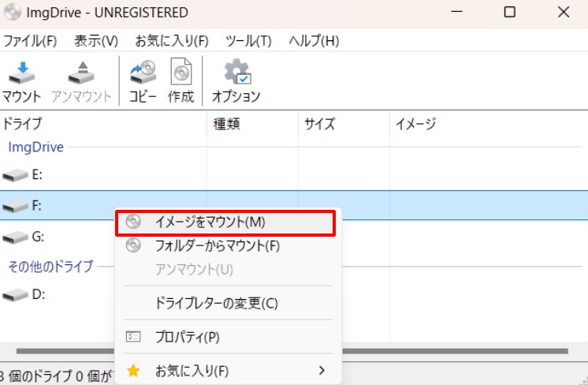Select the G: drive icon

[x=15, y=237]
